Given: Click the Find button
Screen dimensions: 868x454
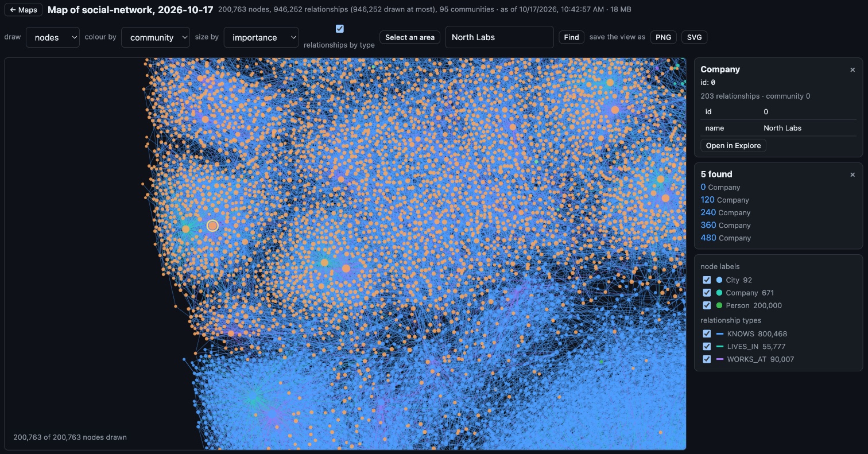Looking at the screenshot, I should click(571, 37).
